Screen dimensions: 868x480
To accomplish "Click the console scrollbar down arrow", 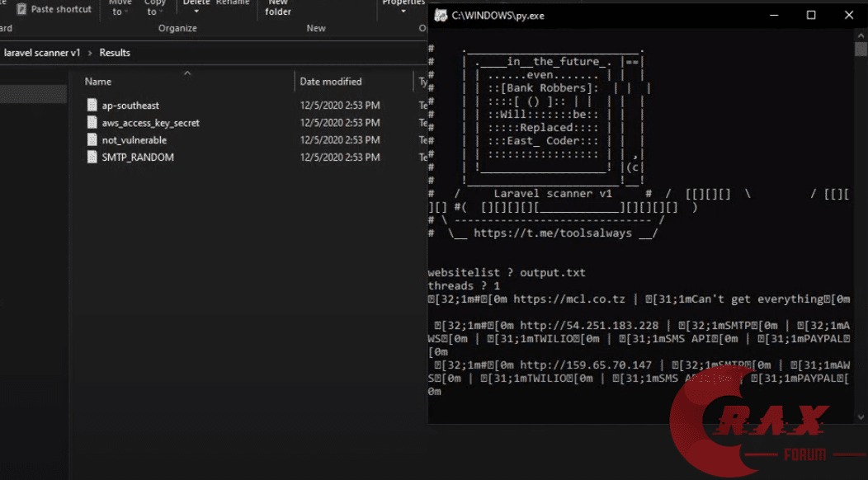I will [x=861, y=416].
